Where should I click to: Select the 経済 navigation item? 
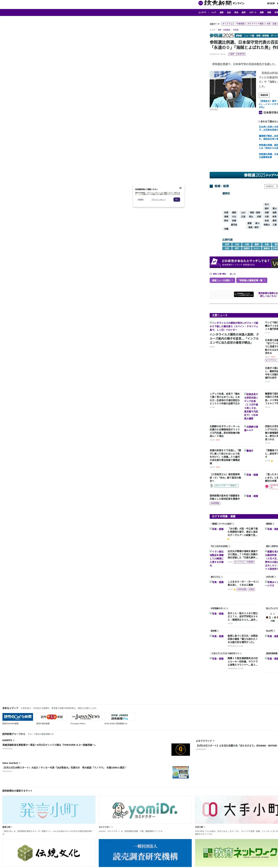244,12
